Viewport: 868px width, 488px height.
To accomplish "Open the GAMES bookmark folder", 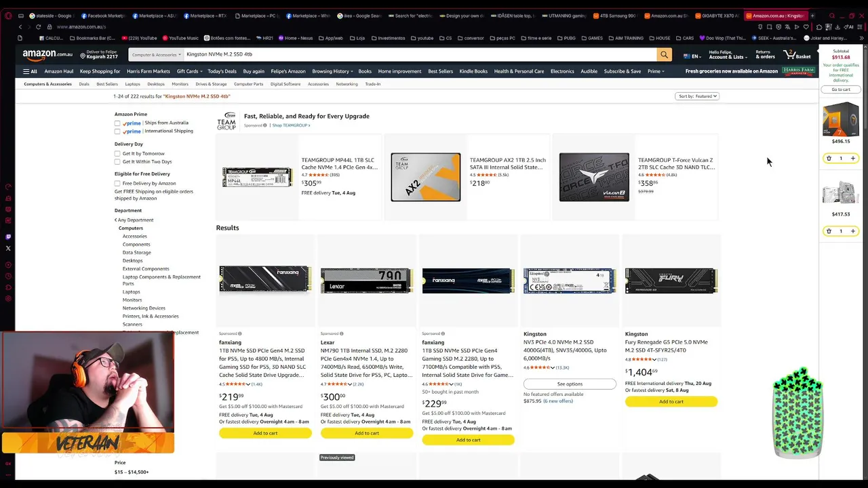I will coord(592,38).
